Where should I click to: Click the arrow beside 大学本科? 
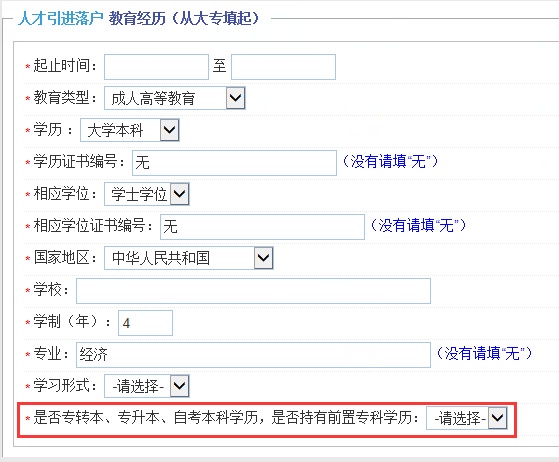point(169,130)
